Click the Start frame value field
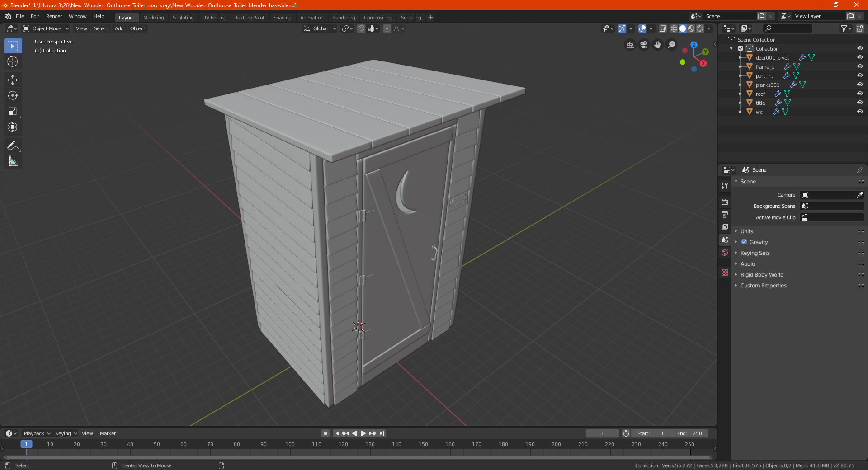Screen dimensions: 868x470 click(651, 433)
